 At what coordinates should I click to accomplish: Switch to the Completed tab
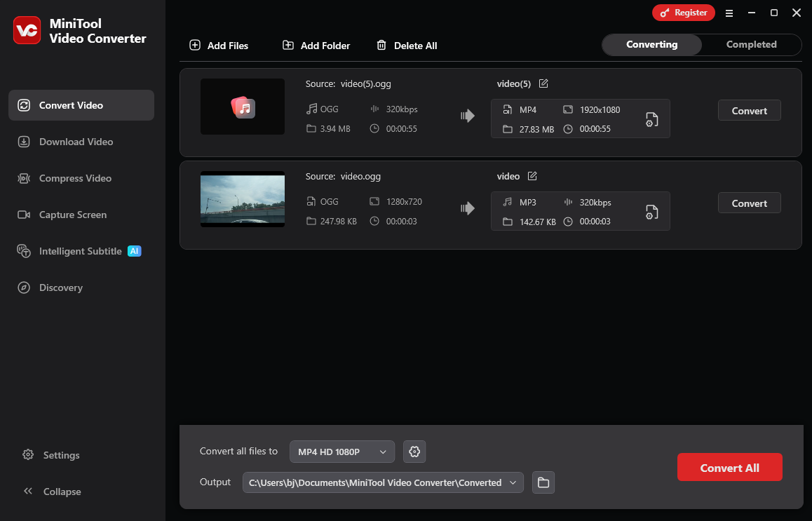[x=751, y=44]
